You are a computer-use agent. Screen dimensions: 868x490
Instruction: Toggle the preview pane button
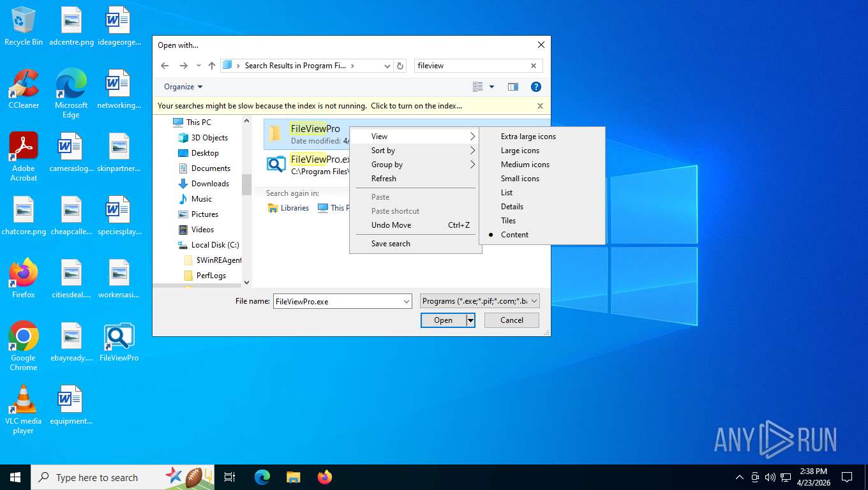click(x=513, y=87)
